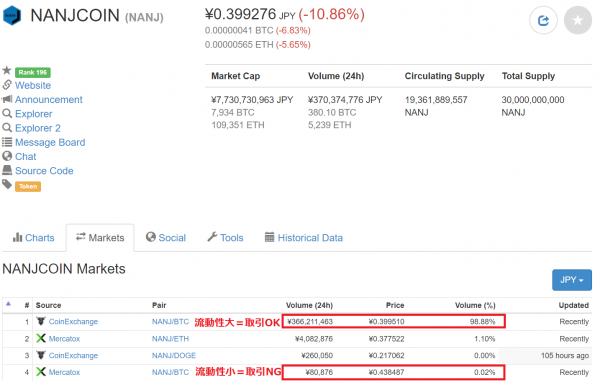Screen dimensions: 600x390
Task: Click the star icon beside Rank badge
Action: point(7,70)
